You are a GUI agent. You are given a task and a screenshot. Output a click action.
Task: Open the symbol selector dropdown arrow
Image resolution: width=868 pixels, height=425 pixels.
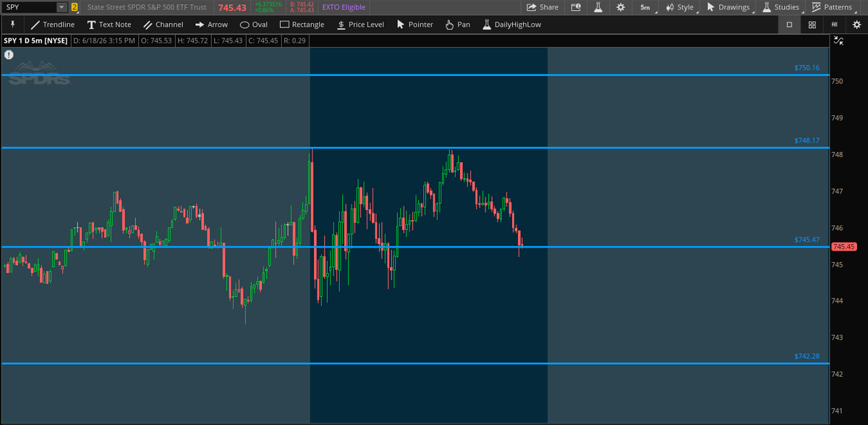(x=61, y=7)
